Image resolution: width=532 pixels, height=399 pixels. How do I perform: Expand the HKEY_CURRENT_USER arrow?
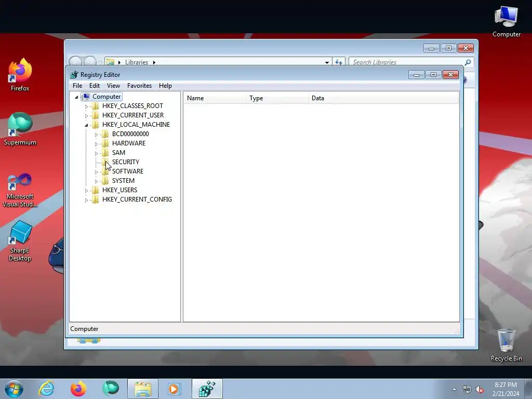click(86, 116)
